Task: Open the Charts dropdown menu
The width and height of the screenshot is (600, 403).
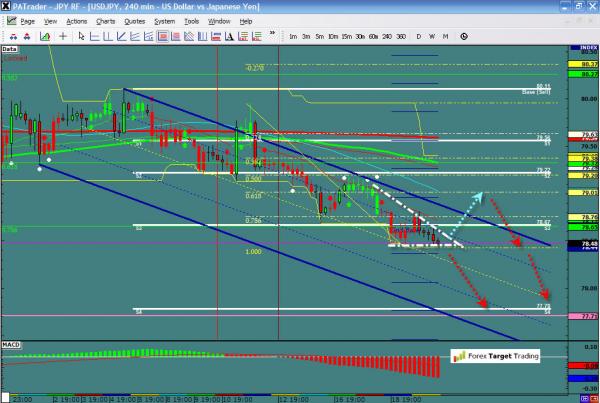Action: point(105,20)
